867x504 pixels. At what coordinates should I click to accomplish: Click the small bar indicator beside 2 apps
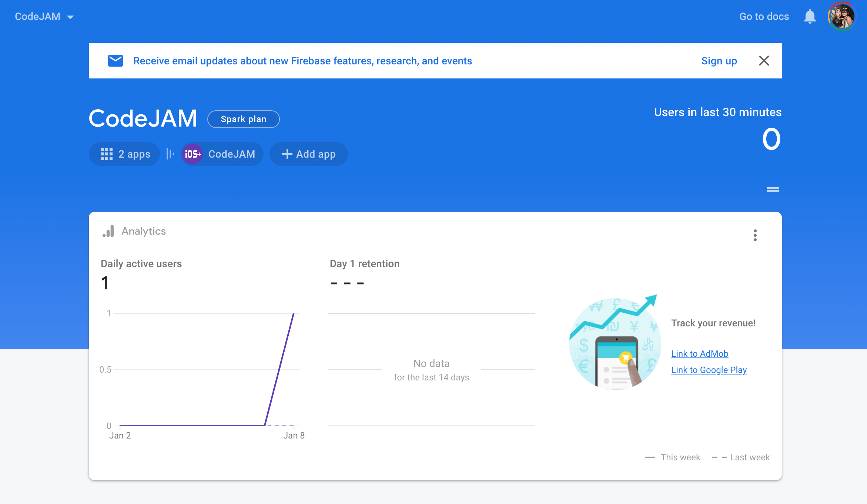170,154
